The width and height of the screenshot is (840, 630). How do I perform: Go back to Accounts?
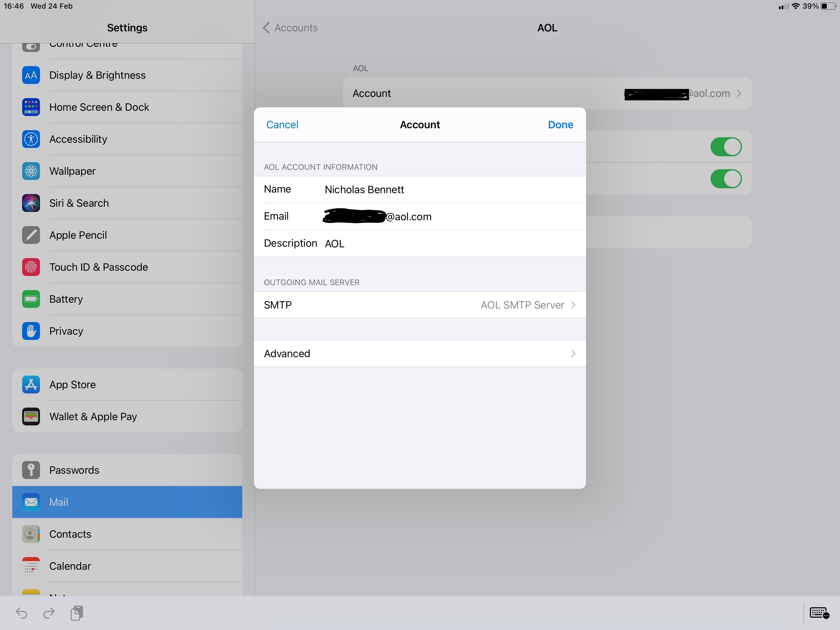point(291,28)
